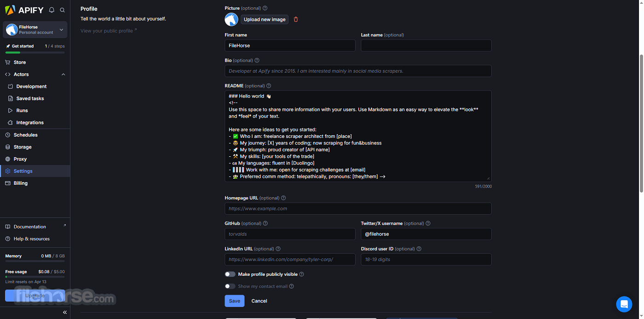The height and width of the screenshot is (319, 644).
Task: Click Upload new image button
Action: 264,19
